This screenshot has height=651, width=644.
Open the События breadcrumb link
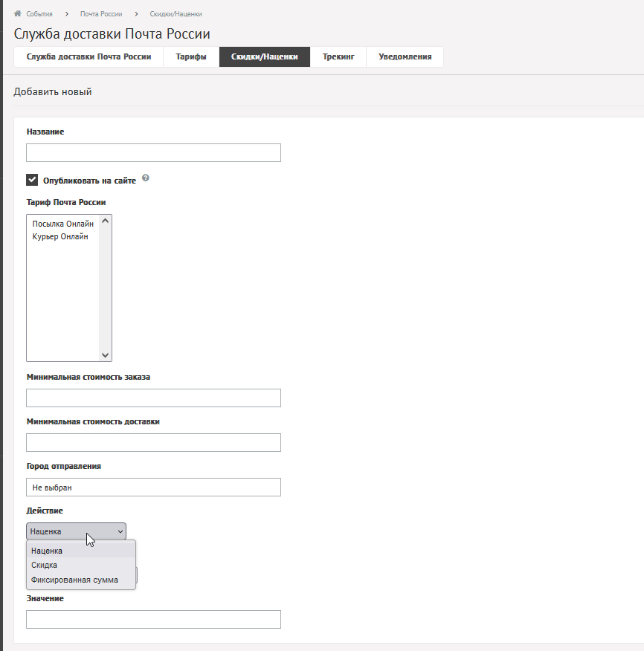[x=39, y=14]
